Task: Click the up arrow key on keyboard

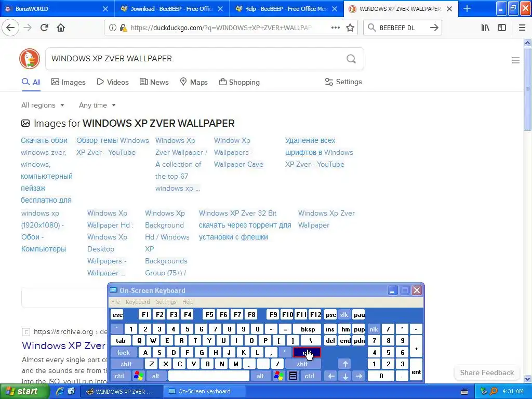Action: (x=345, y=364)
